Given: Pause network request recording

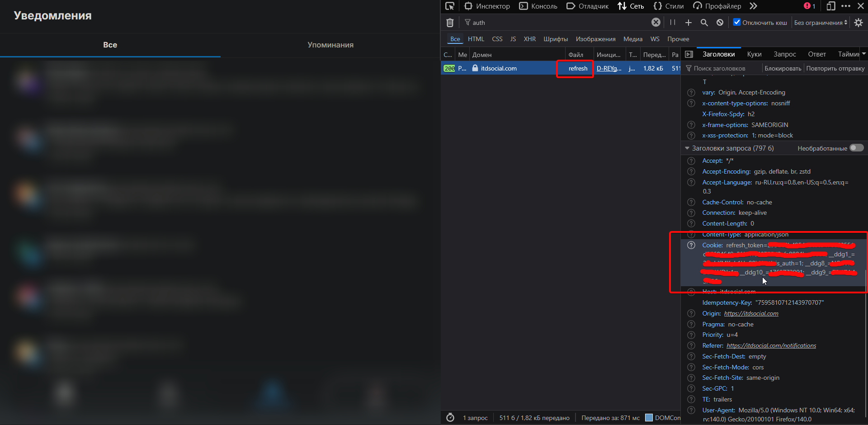Looking at the screenshot, I should [x=673, y=23].
